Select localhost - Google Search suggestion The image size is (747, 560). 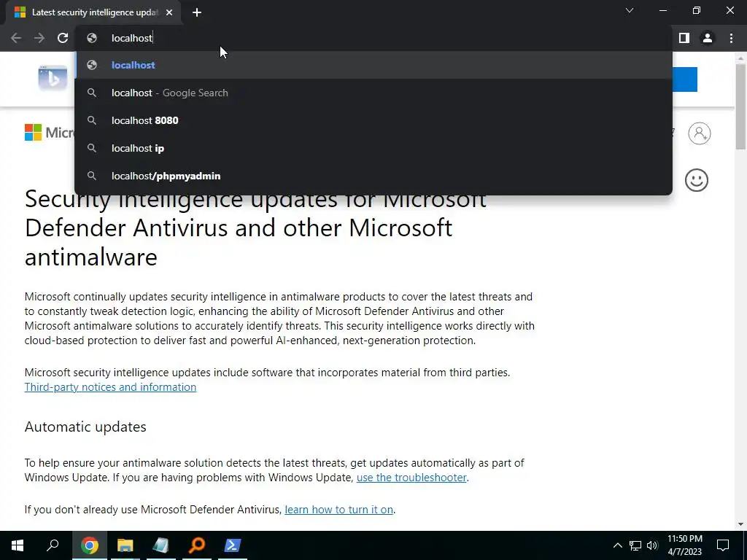click(x=373, y=93)
